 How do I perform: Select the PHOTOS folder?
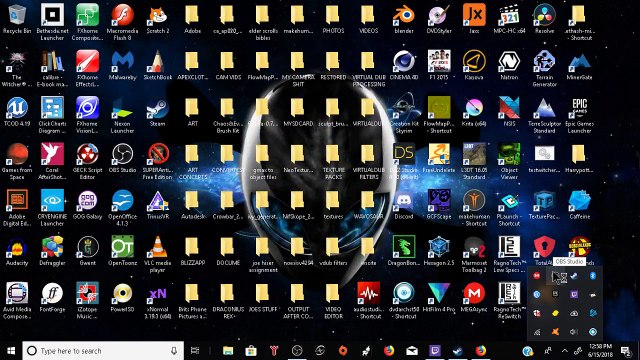pos(333,19)
